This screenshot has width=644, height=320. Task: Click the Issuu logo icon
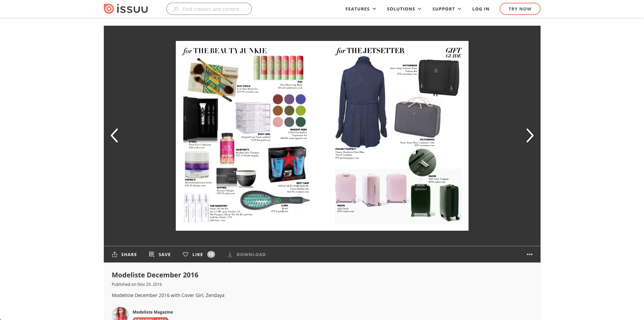coord(109,9)
